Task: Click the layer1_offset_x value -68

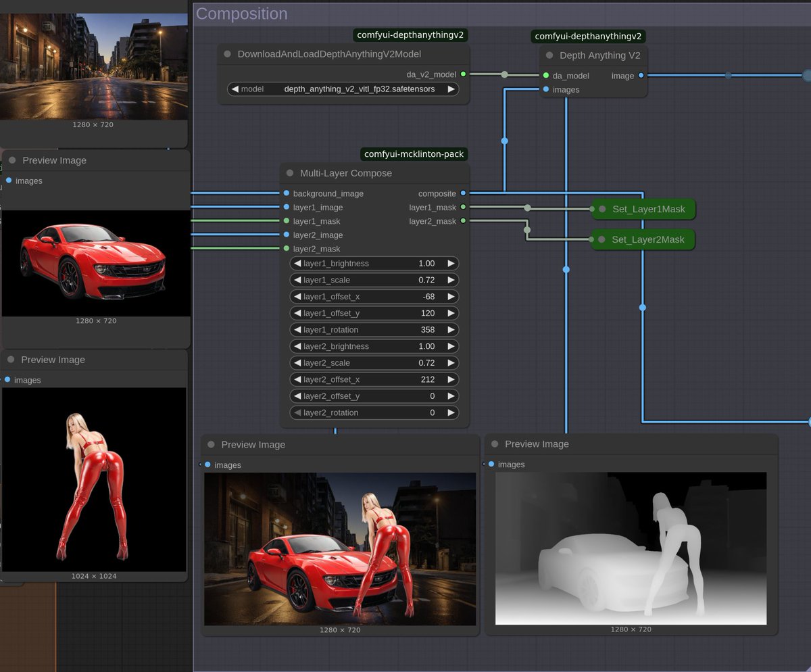Action: (x=428, y=296)
